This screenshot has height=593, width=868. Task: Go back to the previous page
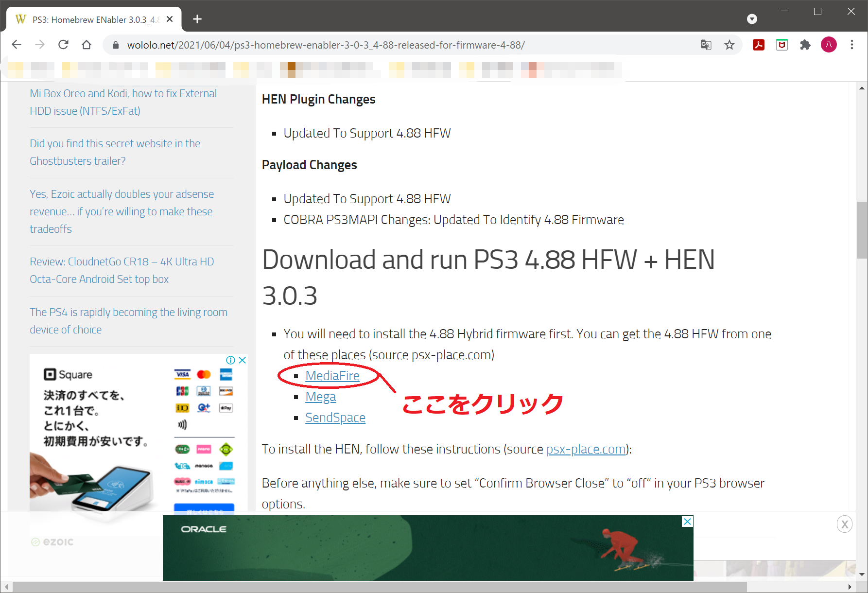pyautogui.click(x=17, y=45)
